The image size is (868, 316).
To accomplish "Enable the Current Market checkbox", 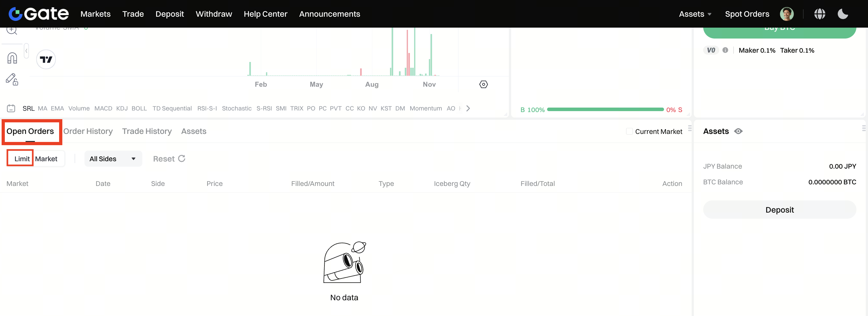I will click(629, 131).
